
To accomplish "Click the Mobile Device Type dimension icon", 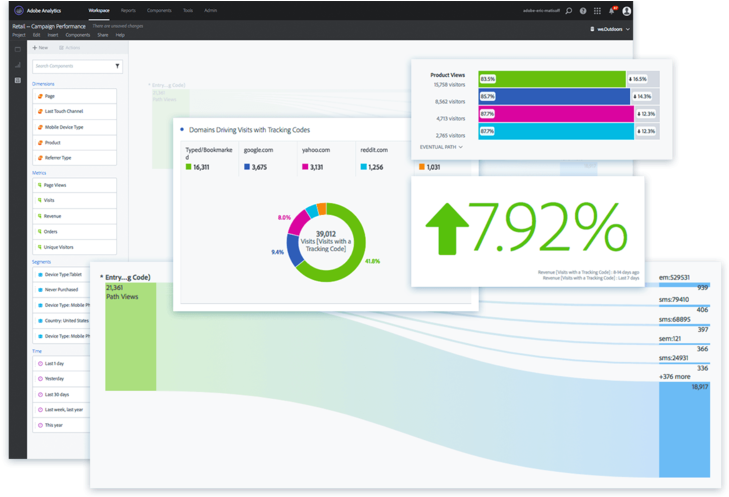I will click(x=40, y=127).
